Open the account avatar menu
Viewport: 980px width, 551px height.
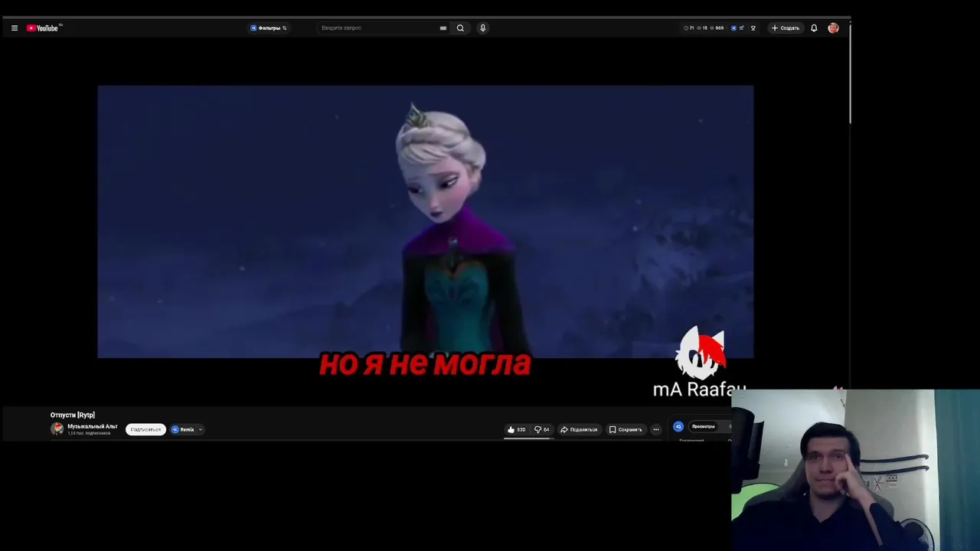(833, 28)
